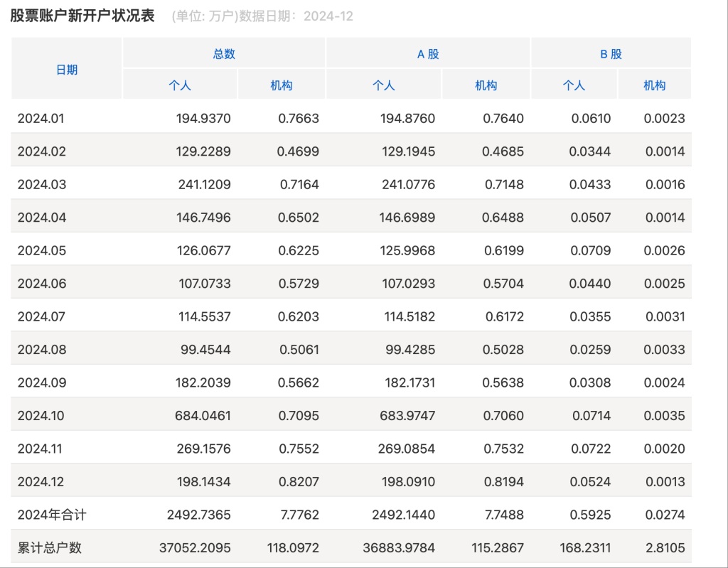Select 个人 subheader under 总数
This screenshot has width=728, height=568.
[180, 85]
